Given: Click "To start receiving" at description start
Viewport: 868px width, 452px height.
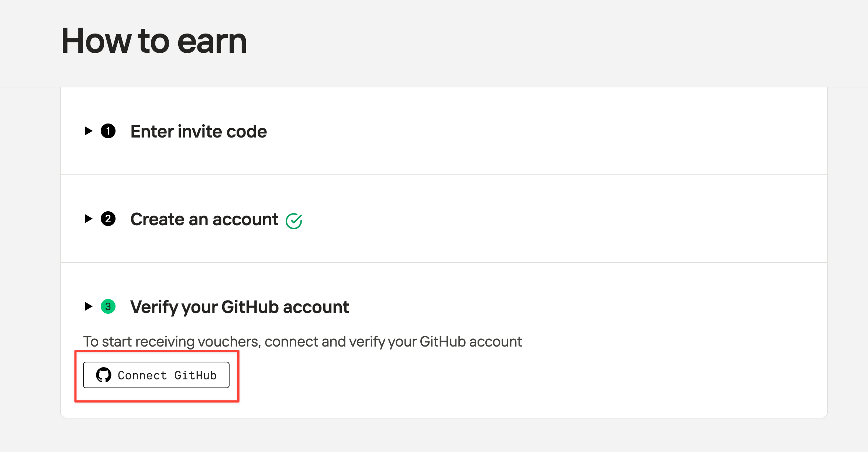Looking at the screenshot, I should click(138, 342).
